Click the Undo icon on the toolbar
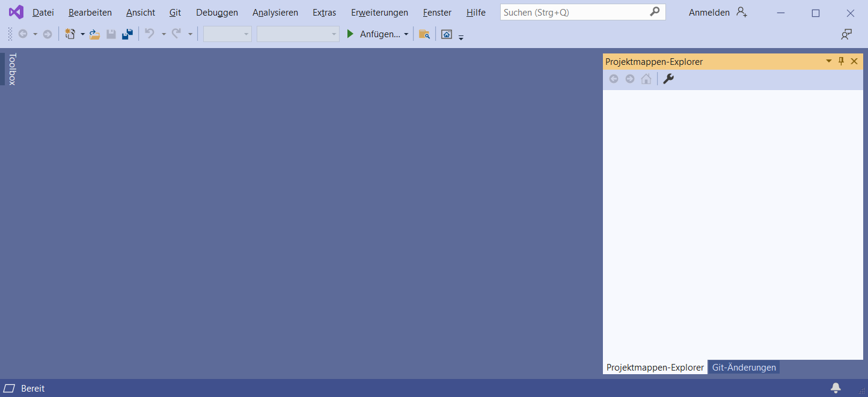The image size is (868, 397). click(x=150, y=34)
